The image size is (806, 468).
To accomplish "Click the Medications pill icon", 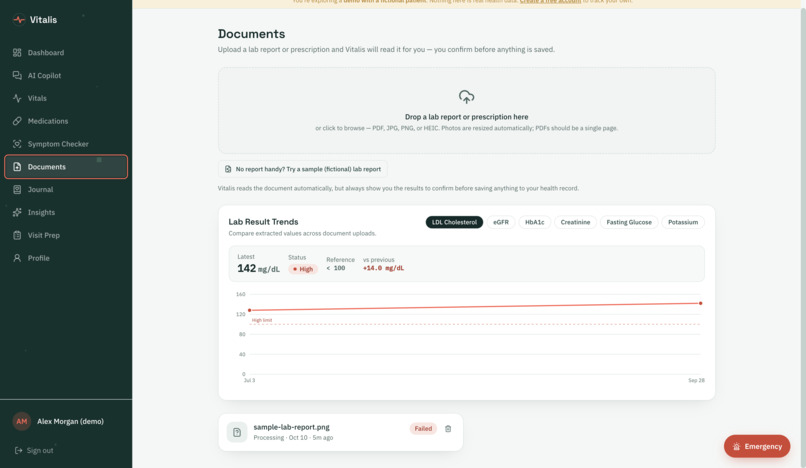I will (x=17, y=121).
